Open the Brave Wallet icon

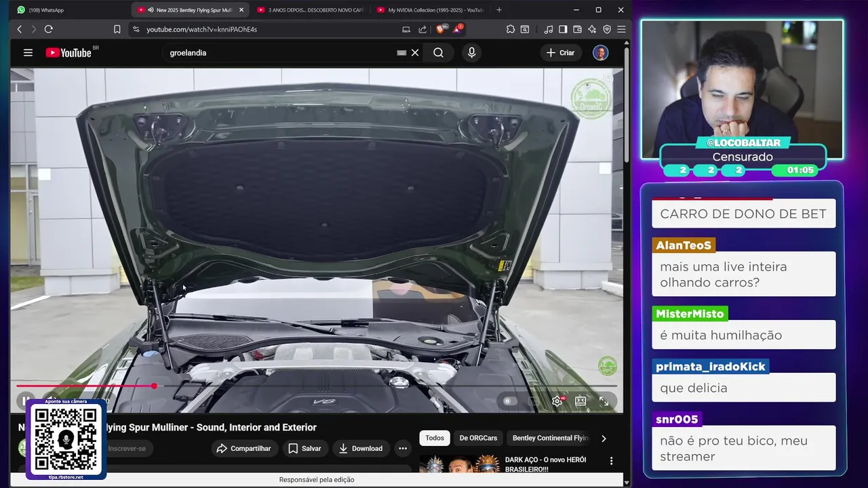pos(577,29)
